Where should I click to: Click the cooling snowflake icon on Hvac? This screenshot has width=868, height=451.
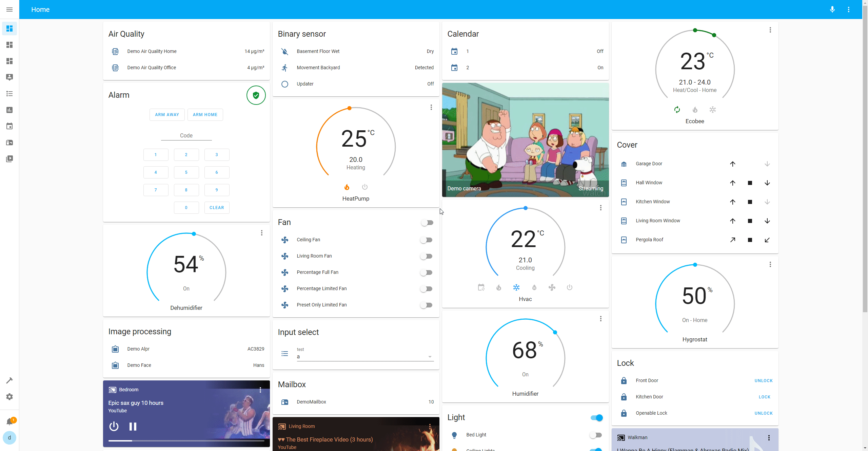click(x=516, y=287)
